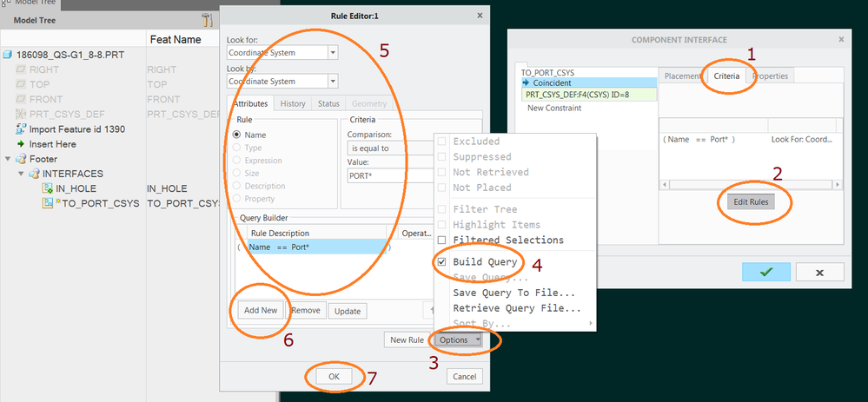This screenshot has height=402, width=868.
Task: Choose Save Query To File menu item
Action: click(x=514, y=293)
